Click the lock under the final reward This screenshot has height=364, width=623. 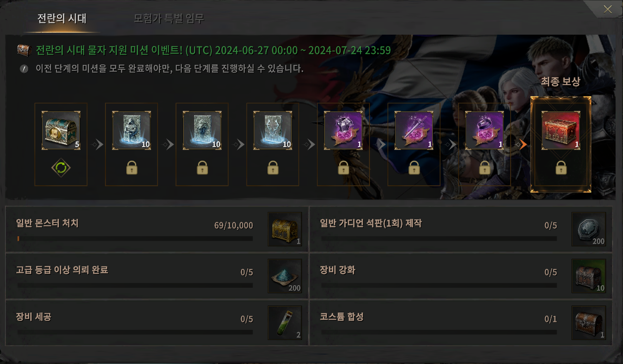click(x=561, y=168)
